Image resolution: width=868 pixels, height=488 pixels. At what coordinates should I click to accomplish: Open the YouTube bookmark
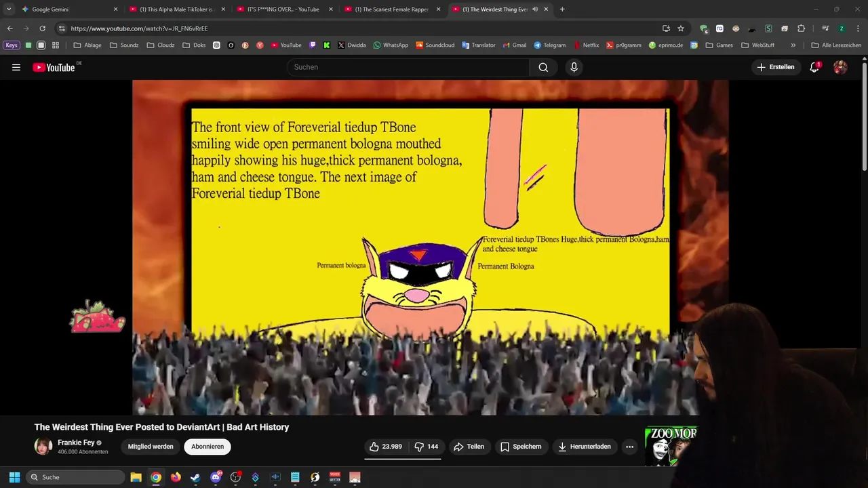click(286, 45)
